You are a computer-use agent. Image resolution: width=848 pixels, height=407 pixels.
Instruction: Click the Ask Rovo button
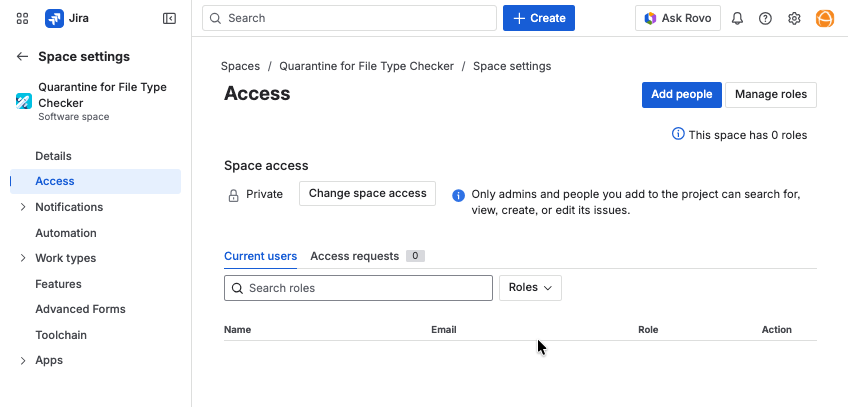(x=678, y=18)
